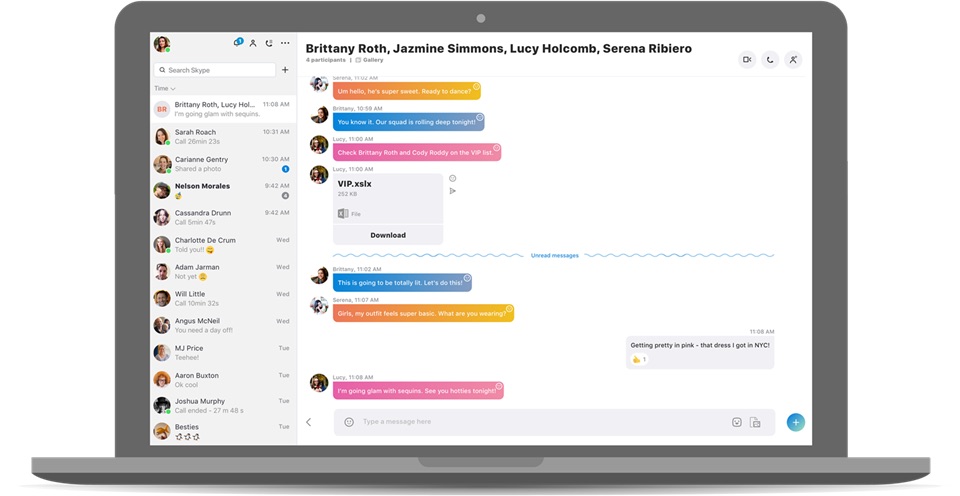The image size is (960, 496).
Task: React to 'This is going to be totally lit'
Action: [468, 278]
